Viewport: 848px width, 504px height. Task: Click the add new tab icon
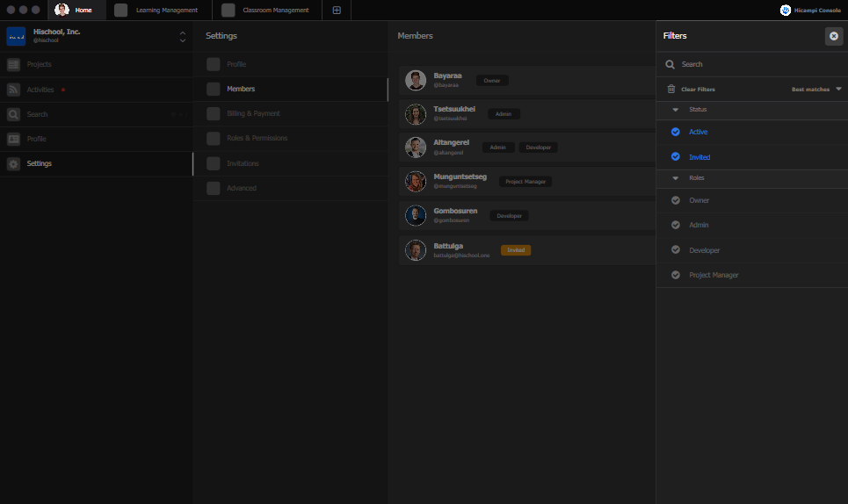click(337, 11)
